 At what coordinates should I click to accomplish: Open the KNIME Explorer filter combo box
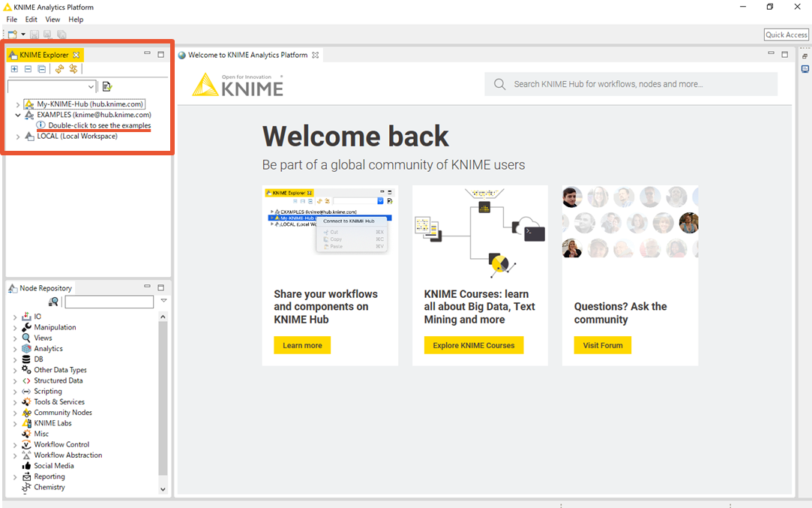(52, 86)
